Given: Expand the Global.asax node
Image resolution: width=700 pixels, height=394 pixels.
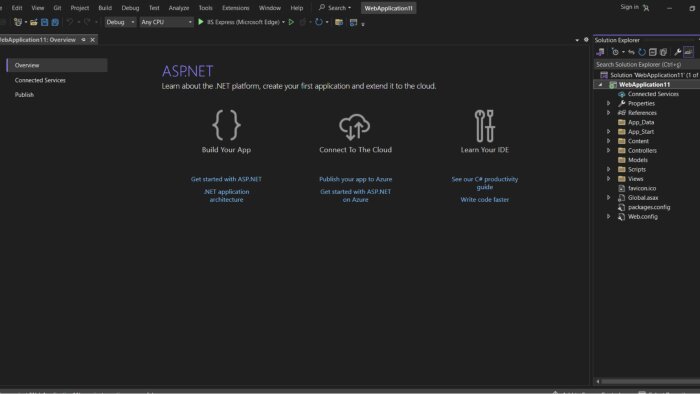Looking at the screenshot, I should (608, 197).
